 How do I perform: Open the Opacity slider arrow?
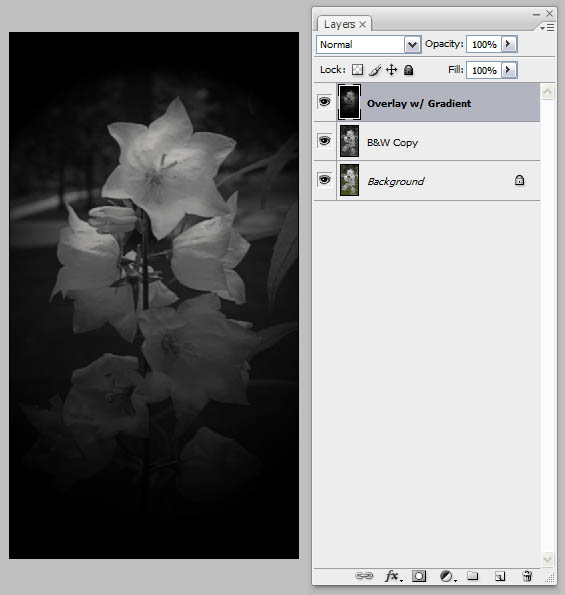[509, 44]
